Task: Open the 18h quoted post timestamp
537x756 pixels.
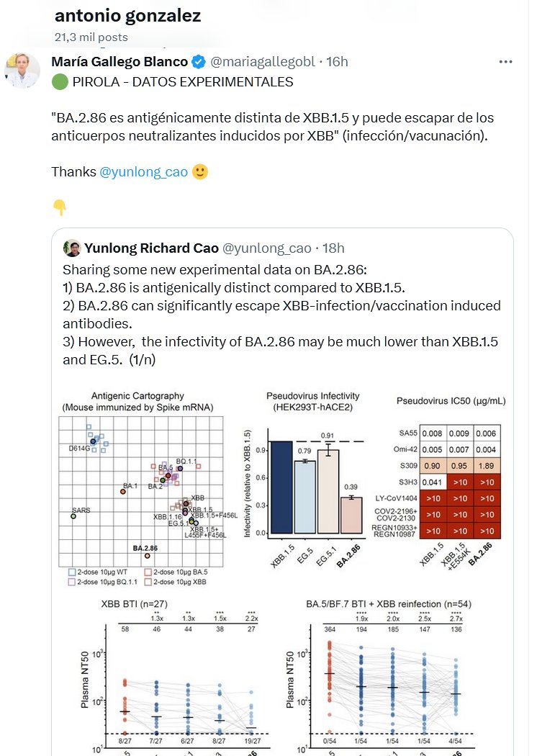Action: pyautogui.click(x=333, y=248)
